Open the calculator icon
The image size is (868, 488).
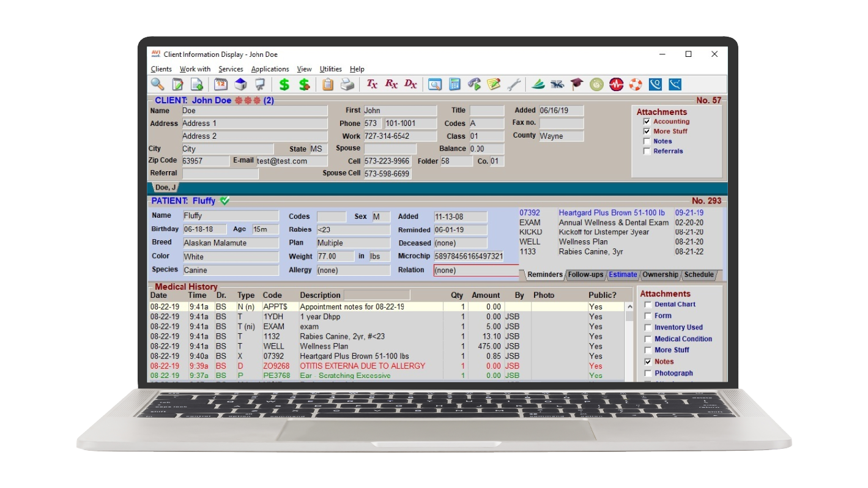454,84
